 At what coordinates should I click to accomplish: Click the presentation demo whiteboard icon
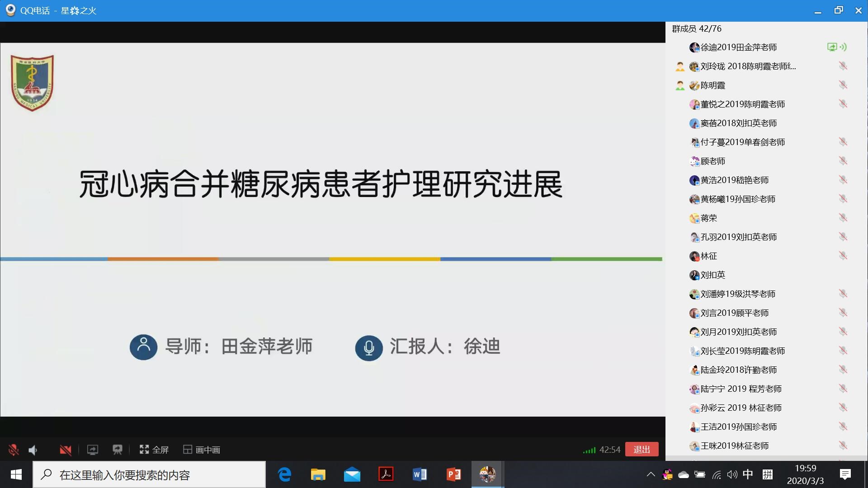click(x=118, y=450)
